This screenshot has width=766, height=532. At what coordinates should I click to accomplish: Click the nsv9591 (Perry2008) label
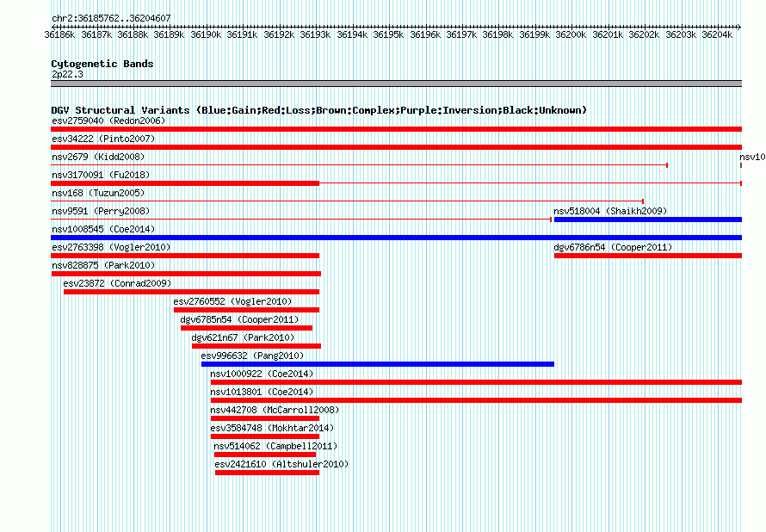pos(101,211)
